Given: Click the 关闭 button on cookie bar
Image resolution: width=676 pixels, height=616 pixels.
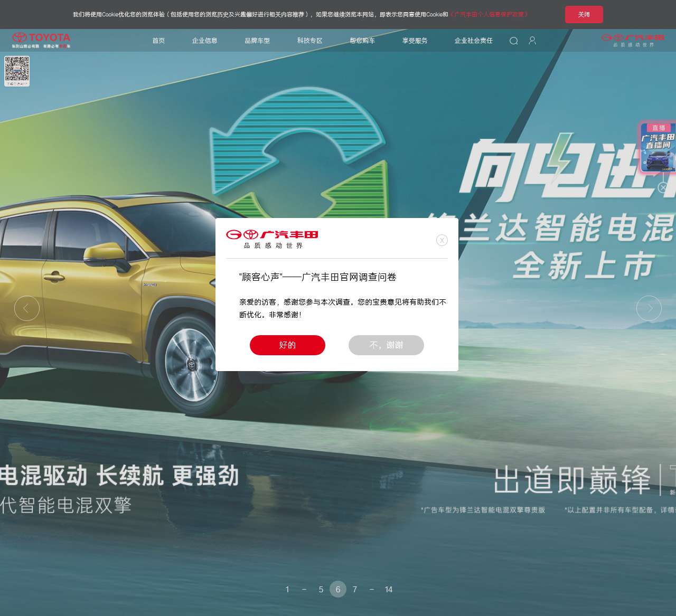Looking at the screenshot, I should click(584, 14).
